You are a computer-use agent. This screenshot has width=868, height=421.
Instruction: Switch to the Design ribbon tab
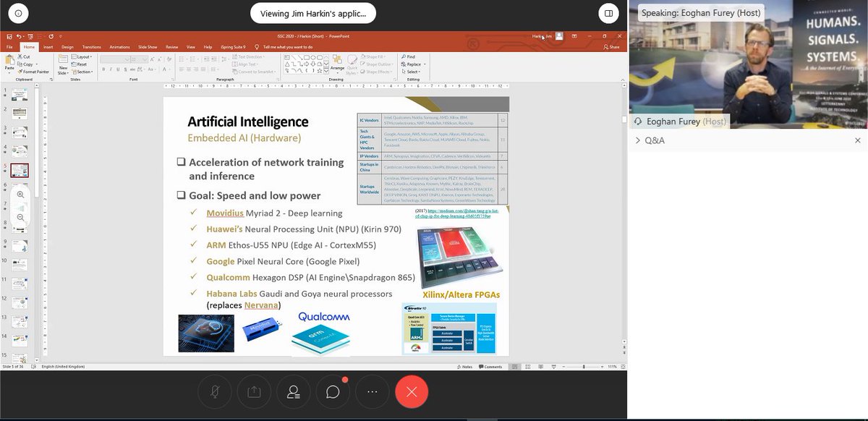coord(67,46)
